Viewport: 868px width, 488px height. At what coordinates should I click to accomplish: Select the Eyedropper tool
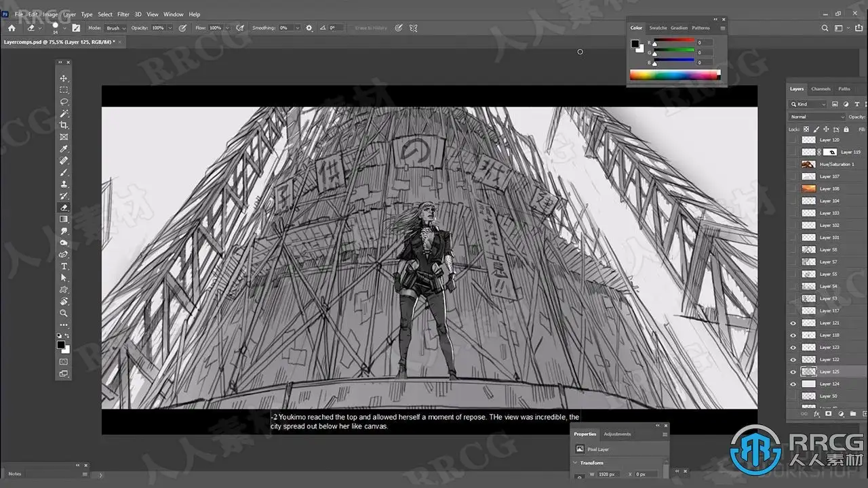tap(64, 148)
